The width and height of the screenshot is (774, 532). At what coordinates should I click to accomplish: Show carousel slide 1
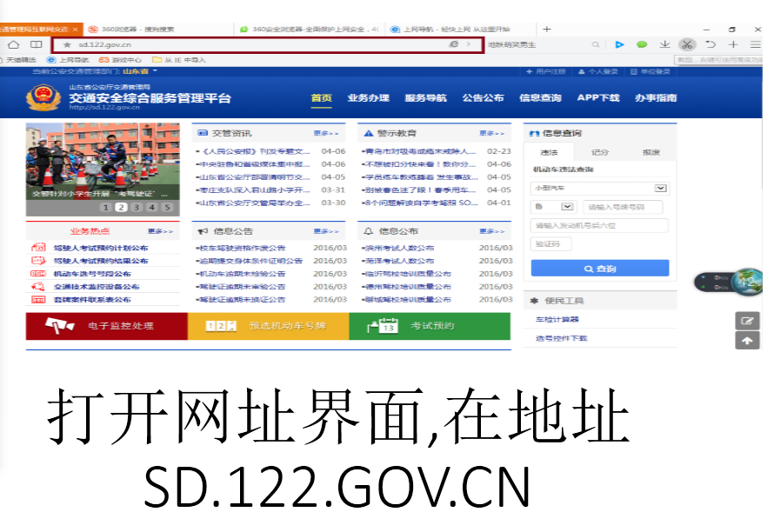tap(106, 207)
